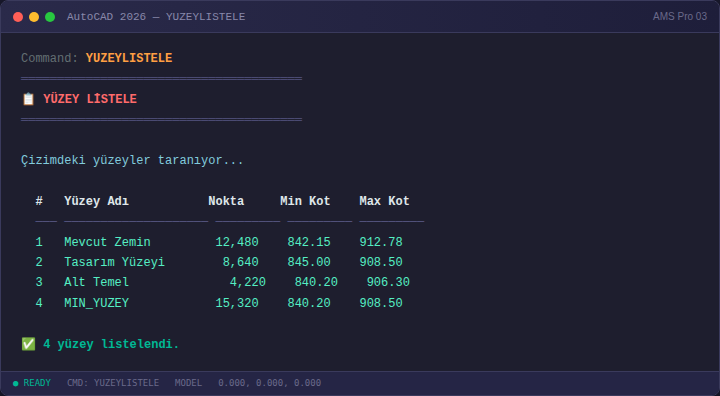
Task: Select the Mevcut Zemin surface name
Action: 107,242
